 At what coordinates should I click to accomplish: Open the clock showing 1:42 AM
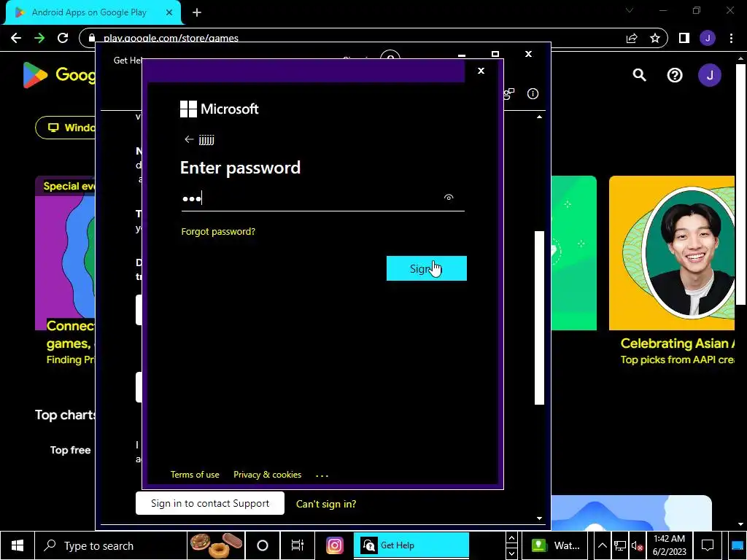(x=670, y=545)
